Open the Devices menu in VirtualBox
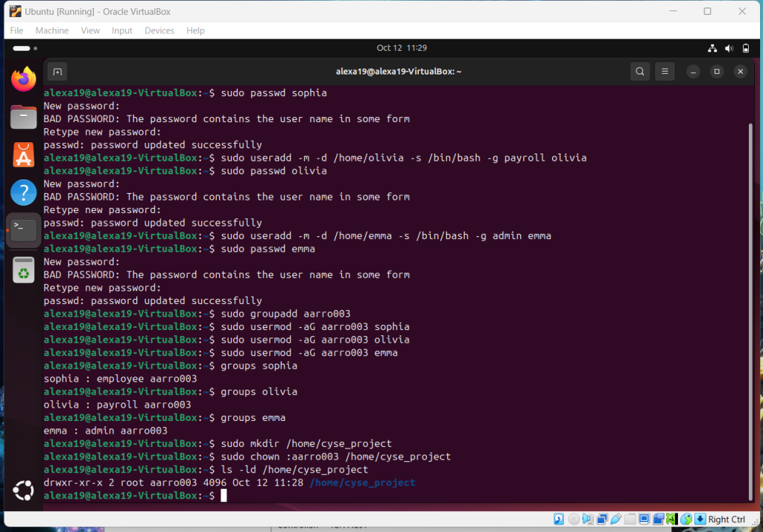Screen dimensions: 763x532 [159, 31]
